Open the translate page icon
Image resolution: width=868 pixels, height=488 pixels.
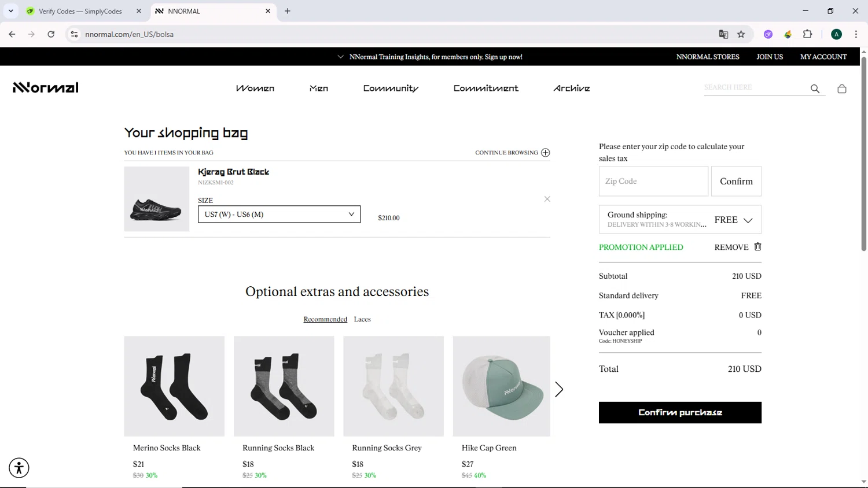coord(723,34)
